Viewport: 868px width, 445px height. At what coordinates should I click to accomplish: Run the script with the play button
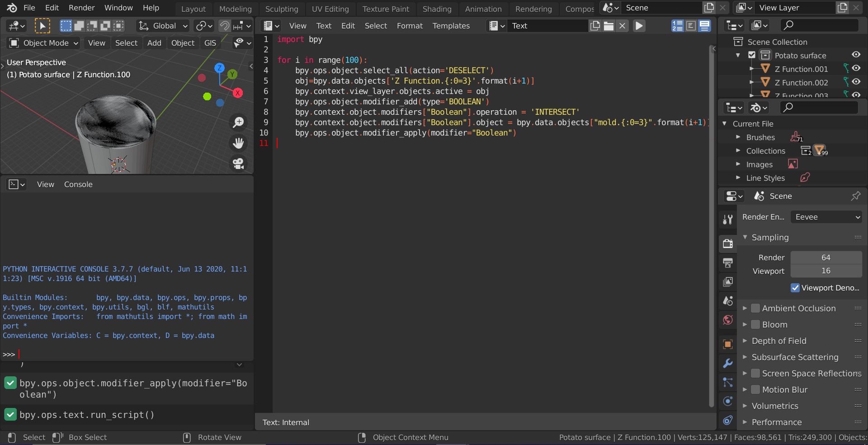point(639,26)
